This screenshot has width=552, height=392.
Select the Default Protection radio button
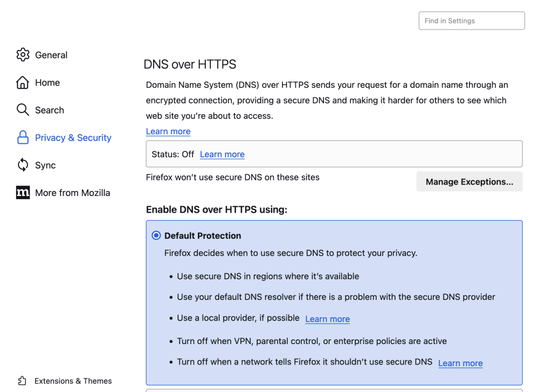point(156,235)
